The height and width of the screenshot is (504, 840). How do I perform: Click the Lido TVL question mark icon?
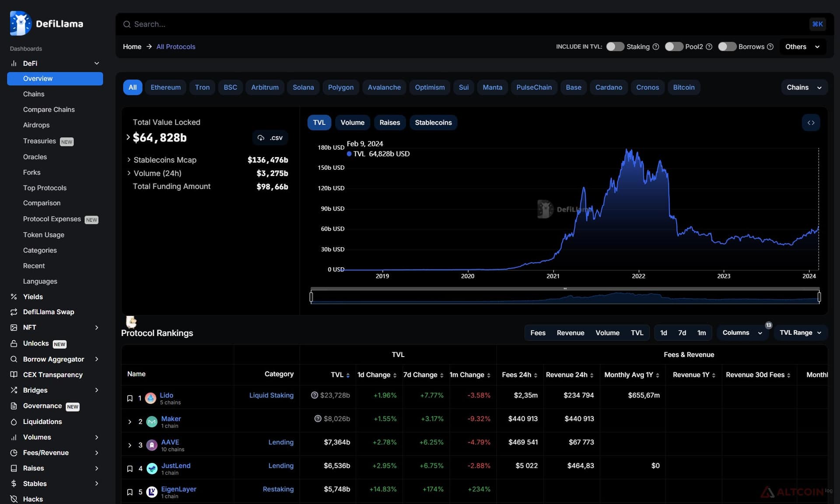click(x=314, y=395)
